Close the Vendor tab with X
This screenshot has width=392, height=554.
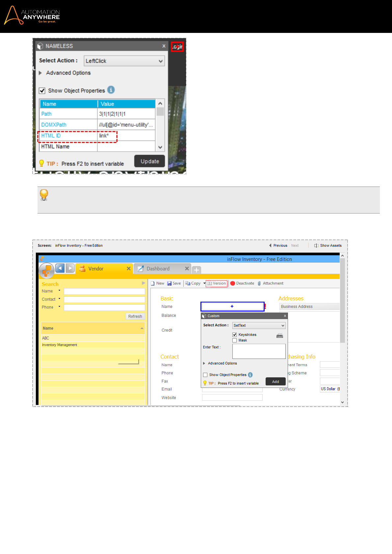point(129,268)
